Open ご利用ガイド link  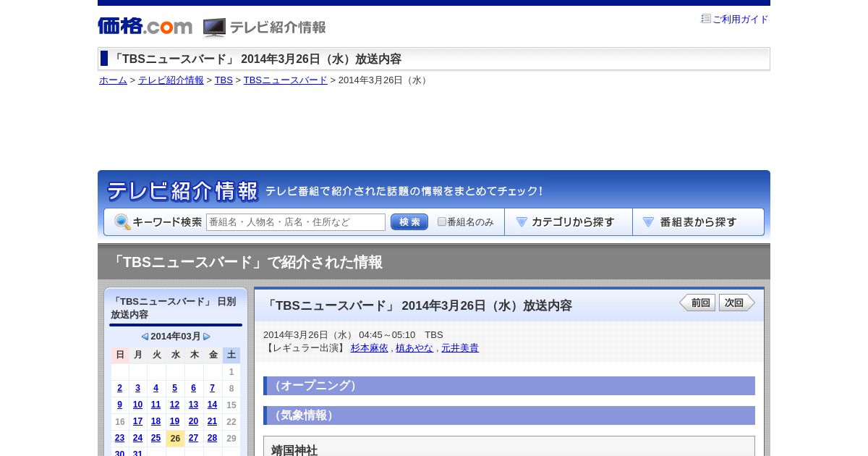click(741, 20)
